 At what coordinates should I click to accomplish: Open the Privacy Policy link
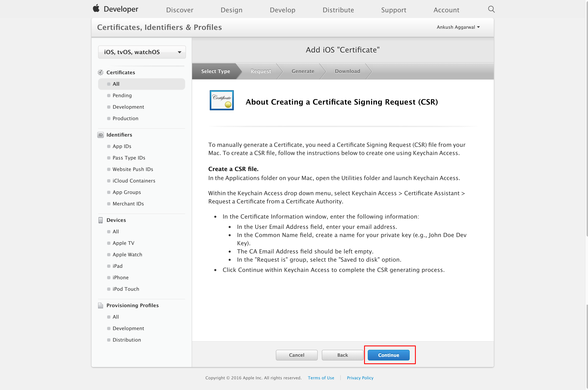pyautogui.click(x=360, y=378)
